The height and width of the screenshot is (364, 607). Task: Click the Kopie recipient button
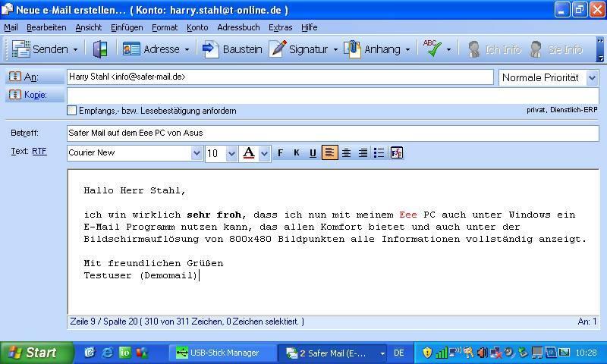(34, 95)
